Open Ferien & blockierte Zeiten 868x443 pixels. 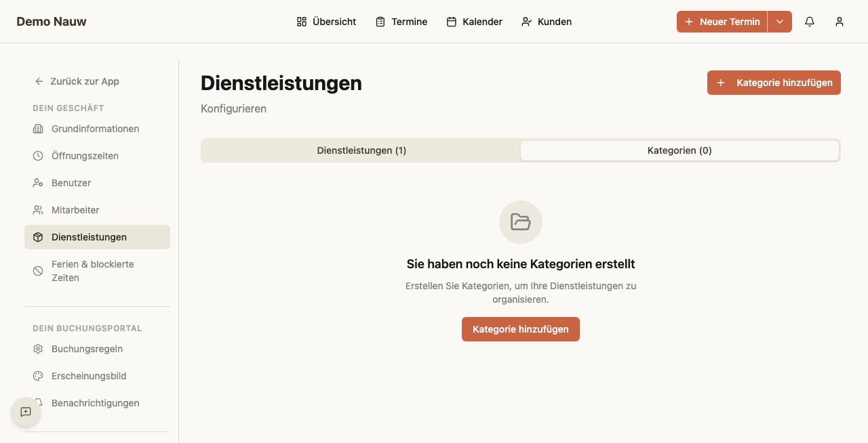click(x=97, y=271)
